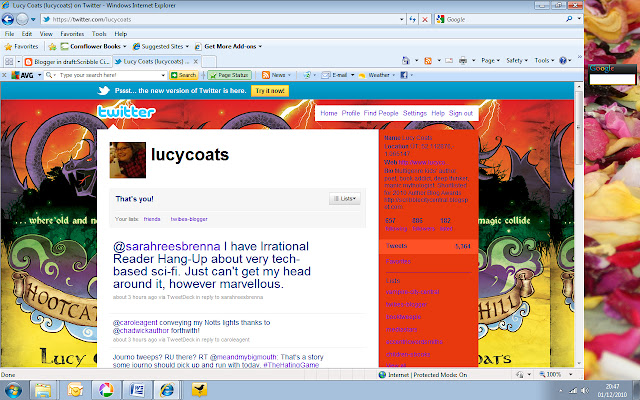The width and height of the screenshot is (640, 400).
Task: Click the volume speaker tray icon
Action: (x=584, y=391)
